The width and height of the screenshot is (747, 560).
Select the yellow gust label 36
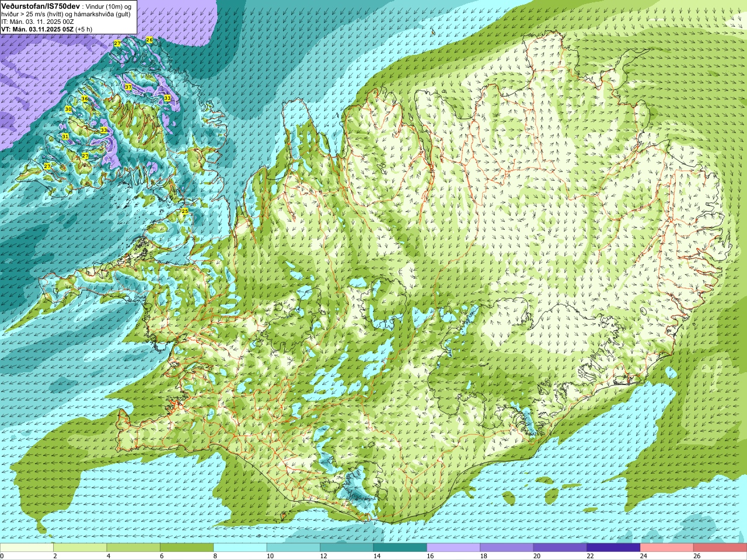(85, 99)
